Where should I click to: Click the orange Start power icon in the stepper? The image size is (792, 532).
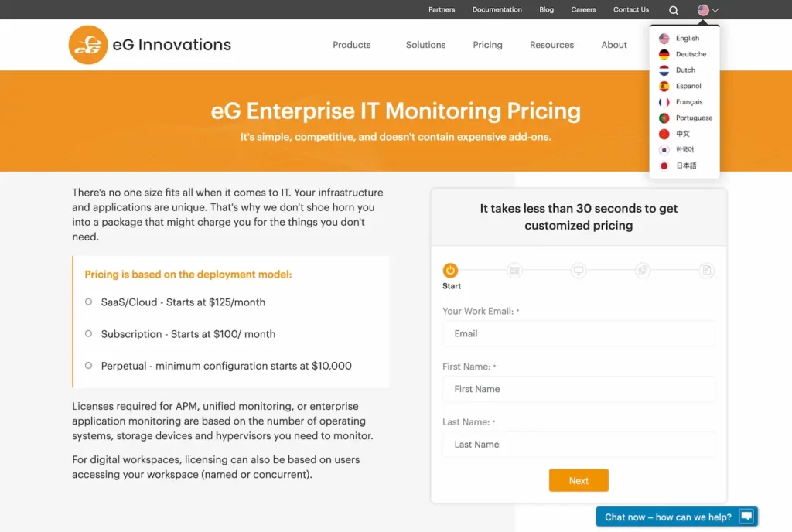point(450,271)
